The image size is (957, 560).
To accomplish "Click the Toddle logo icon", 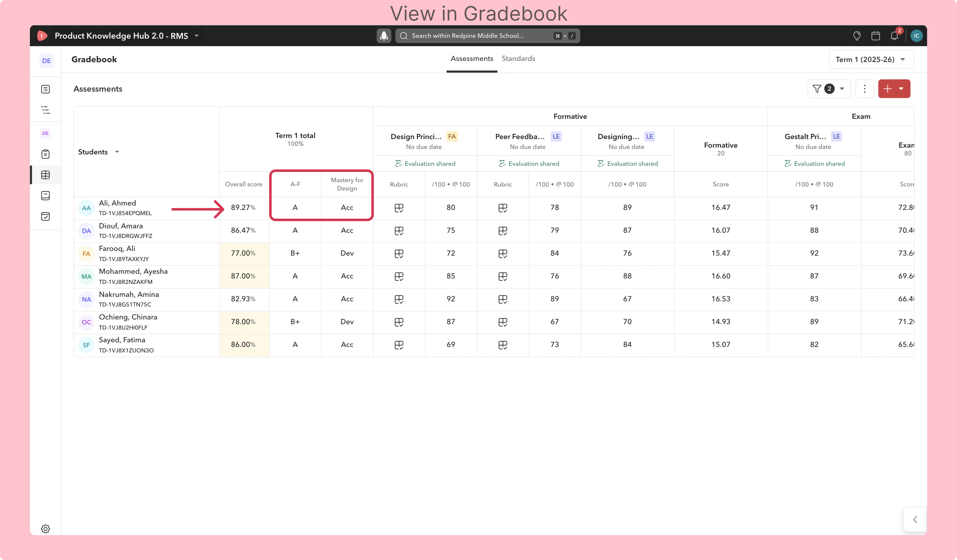I will click(42, 36).
